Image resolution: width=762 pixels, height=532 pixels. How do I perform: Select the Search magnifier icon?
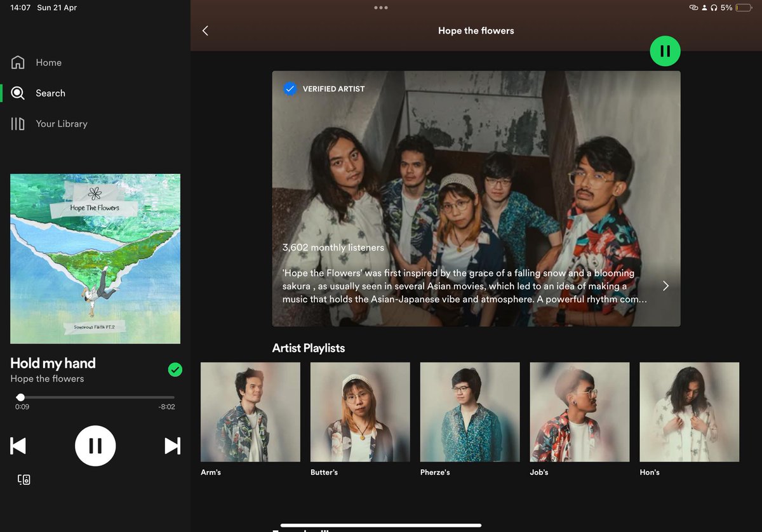click(18, 93)
